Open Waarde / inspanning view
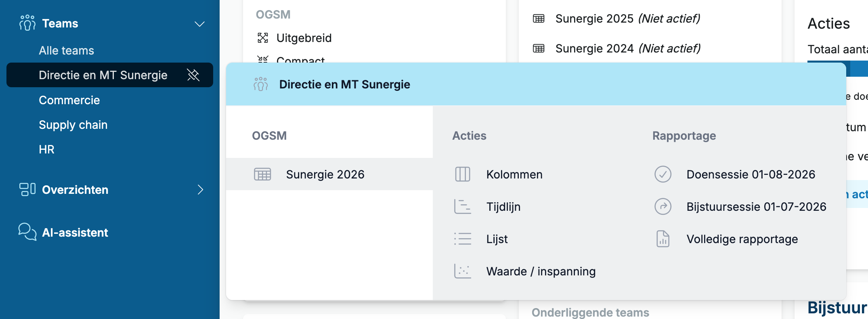The width and height of the screenshot is (868, 319). coord(541,271)
